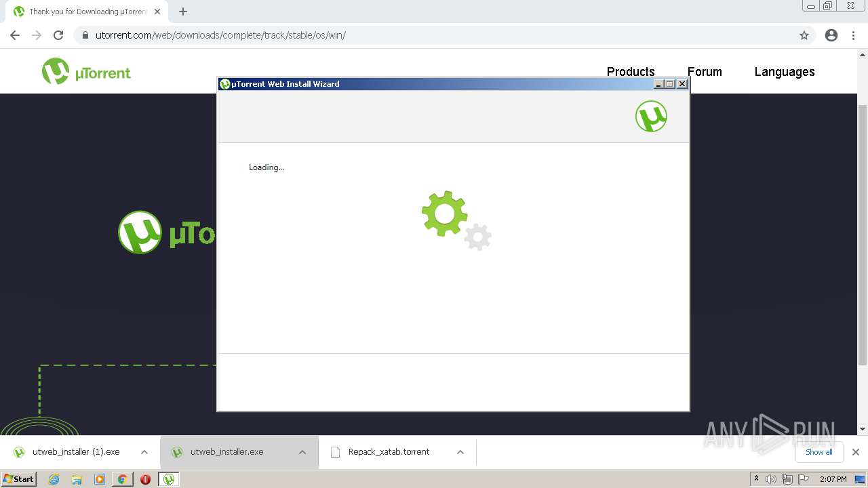The image size is (868, 488).
Task: Switch to the uTorrent installer taskbar button
Action: tap(169, 479)
